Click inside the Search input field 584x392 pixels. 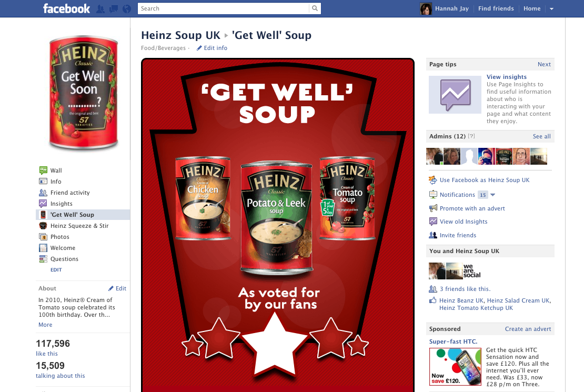224,8
